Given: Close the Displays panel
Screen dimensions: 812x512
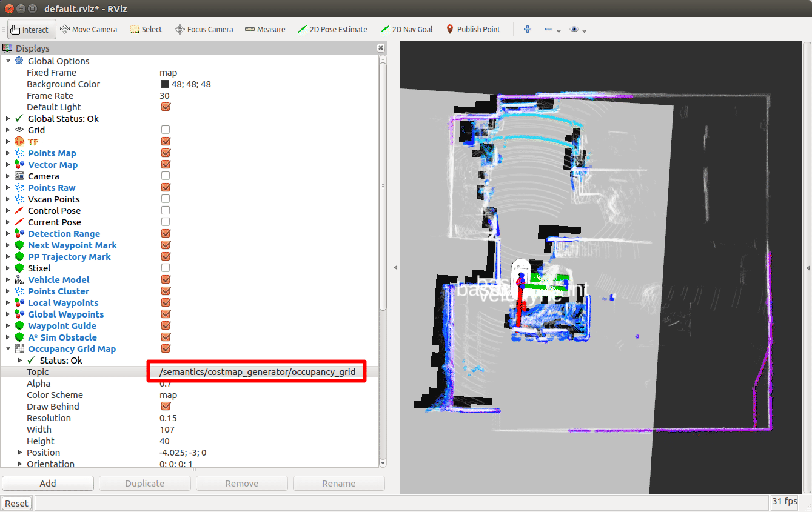Looking at the screenshot, I should coord(380,48).
